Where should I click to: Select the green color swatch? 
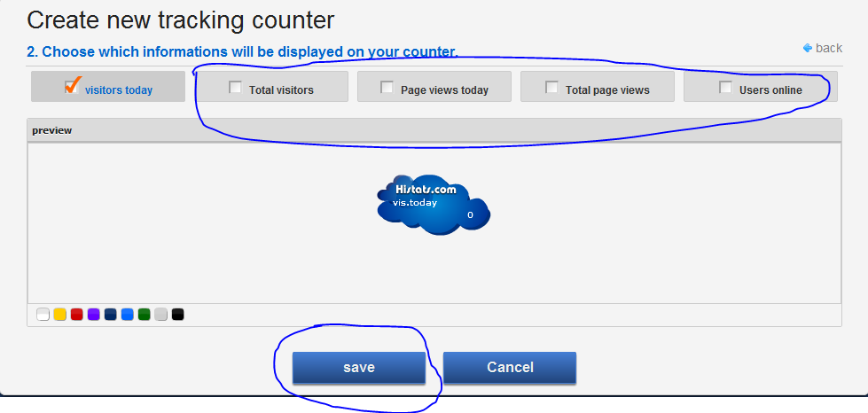[x=144, y=315]
